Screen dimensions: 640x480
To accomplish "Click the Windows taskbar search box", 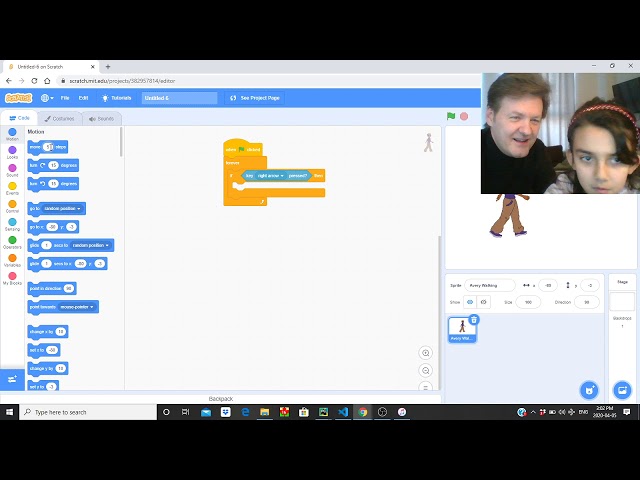I will 88,412.
